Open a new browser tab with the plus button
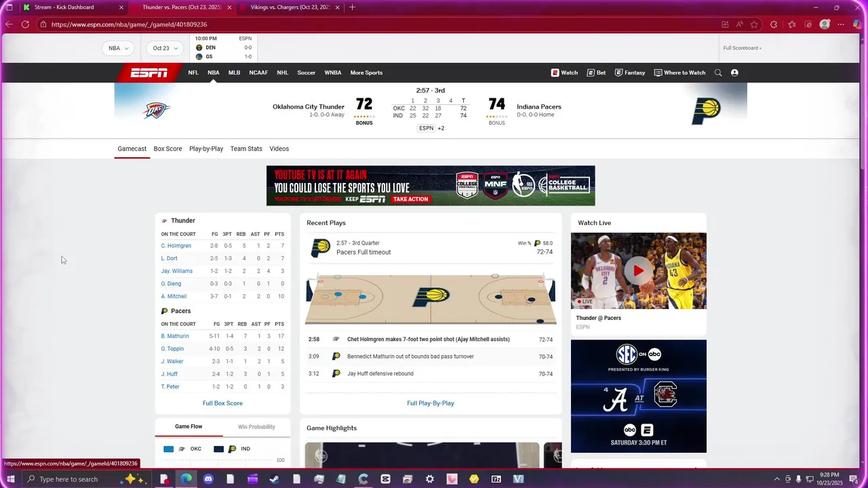The width and height of the screenshot is (868, 488). click(352, 7)
